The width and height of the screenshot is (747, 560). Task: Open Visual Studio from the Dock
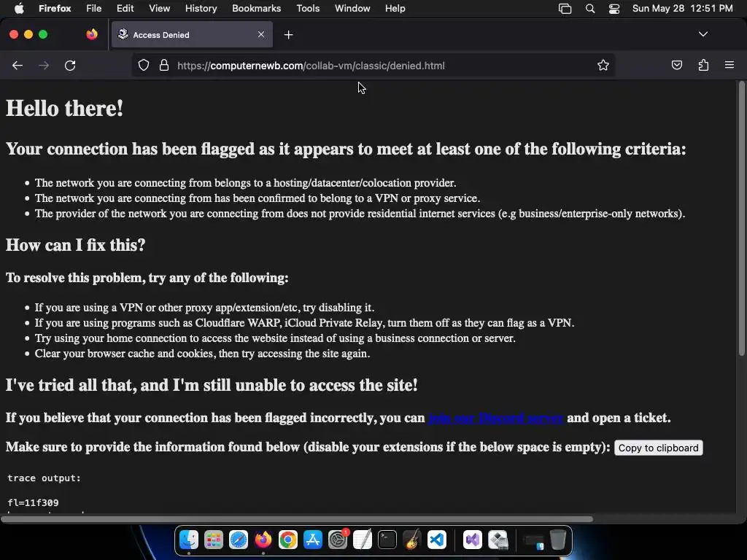pos(473,540)
